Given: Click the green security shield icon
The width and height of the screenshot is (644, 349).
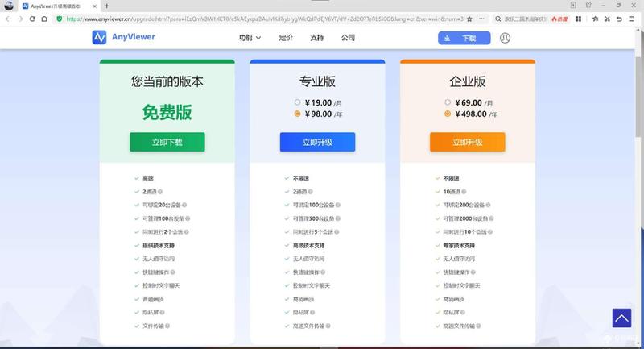Looking at the screenshot, I should [x=59, y=19].
